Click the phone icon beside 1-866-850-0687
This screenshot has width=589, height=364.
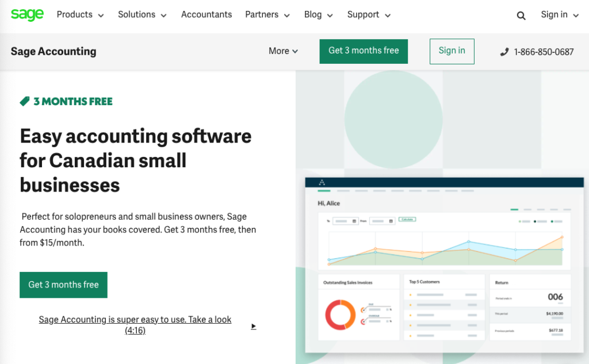tap(504, 52)
